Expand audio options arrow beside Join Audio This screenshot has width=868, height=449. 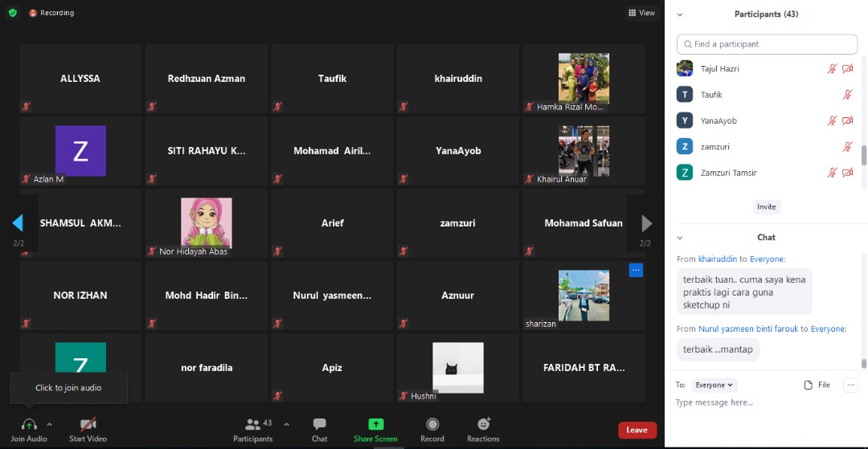point(49,424)
